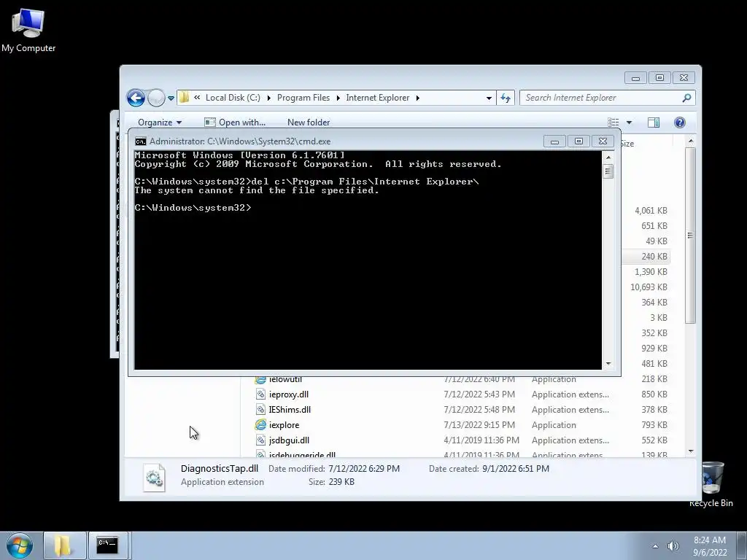Click the cmd scrollbar thumb
The width and height of the screenshot is (747, 560).
[608, 171]
